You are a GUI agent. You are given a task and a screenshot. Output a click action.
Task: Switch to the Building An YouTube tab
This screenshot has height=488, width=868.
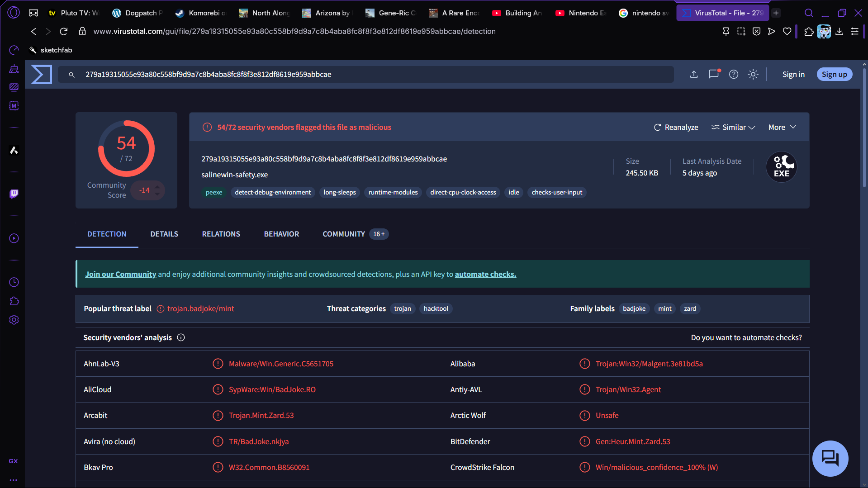click(517, 13)
